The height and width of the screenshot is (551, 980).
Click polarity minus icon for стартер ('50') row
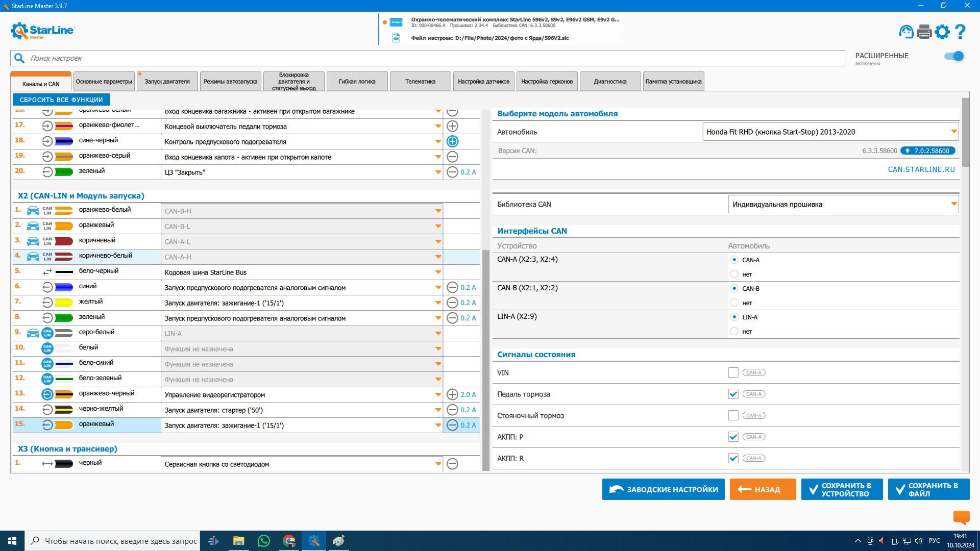(452, 410)
